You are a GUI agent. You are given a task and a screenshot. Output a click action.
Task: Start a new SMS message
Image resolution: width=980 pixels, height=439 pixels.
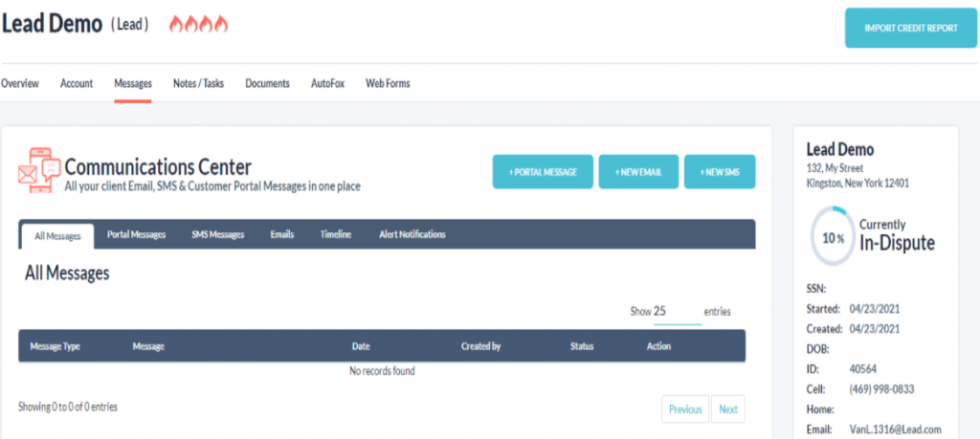[720, 172]
